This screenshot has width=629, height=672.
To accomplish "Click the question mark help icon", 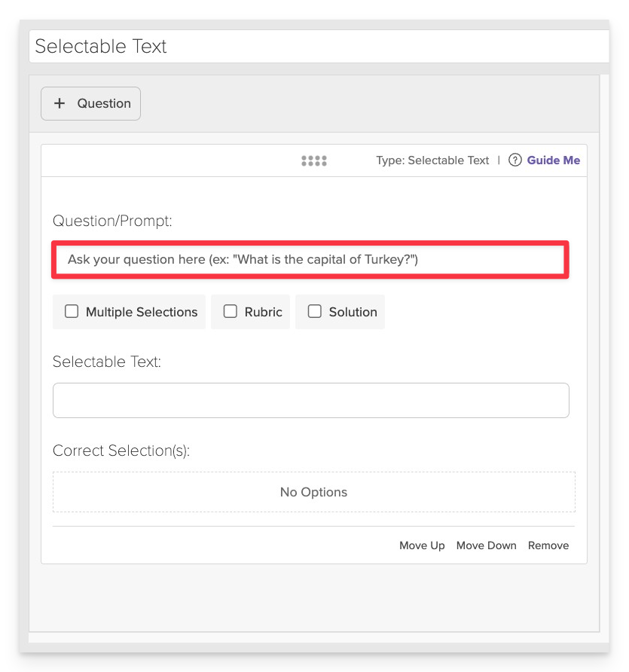I will 514,160.
